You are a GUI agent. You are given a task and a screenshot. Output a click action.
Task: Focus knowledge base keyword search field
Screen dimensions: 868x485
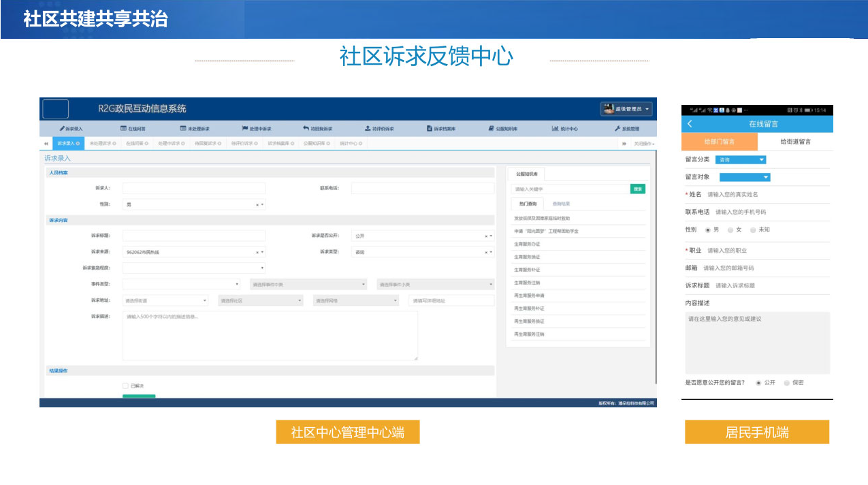570,189
